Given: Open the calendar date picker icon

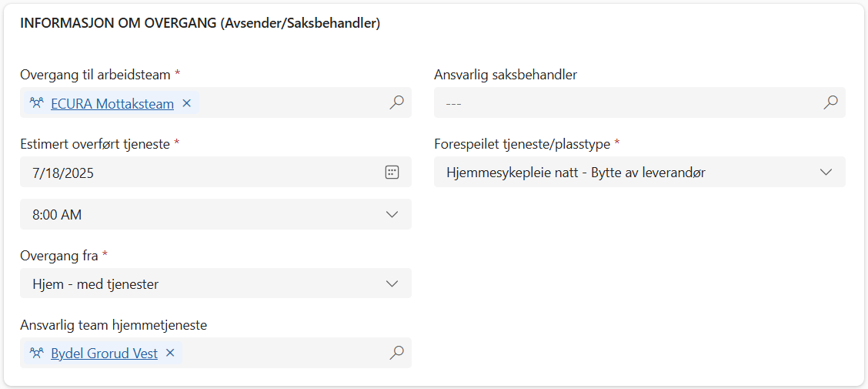Looking at the screenshot, I should click(392, 173).
